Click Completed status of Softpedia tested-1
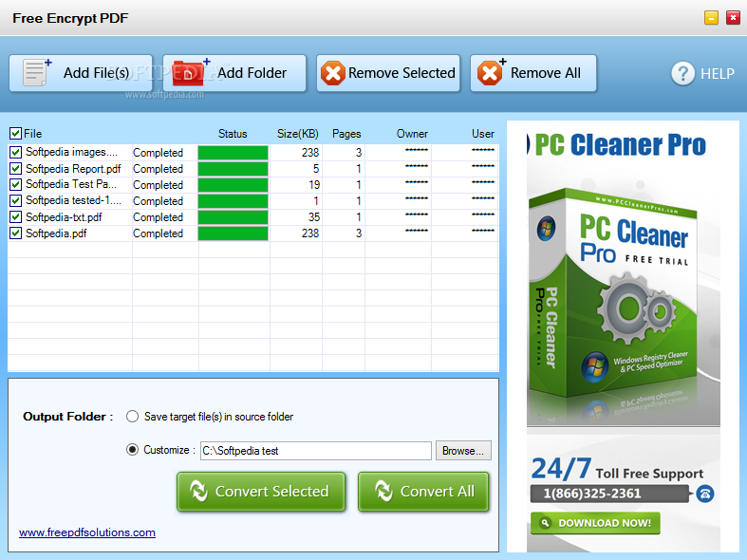747x560 pixels. pyautogui.click(x=159, y=201)
